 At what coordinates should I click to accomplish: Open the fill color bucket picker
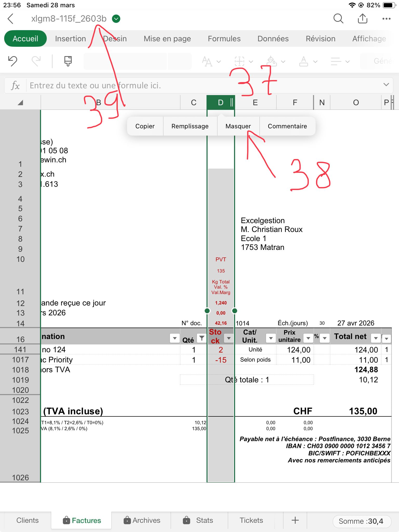272,61
